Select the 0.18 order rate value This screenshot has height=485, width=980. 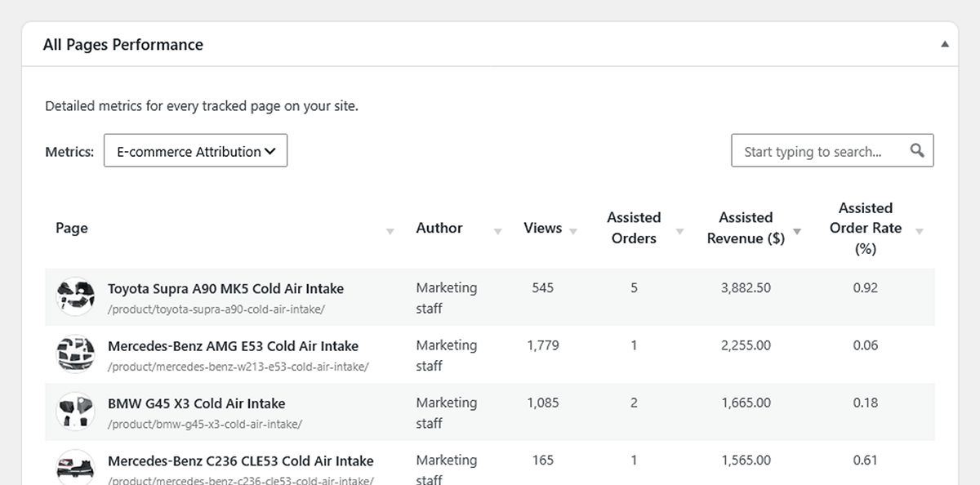pos(866,403)
